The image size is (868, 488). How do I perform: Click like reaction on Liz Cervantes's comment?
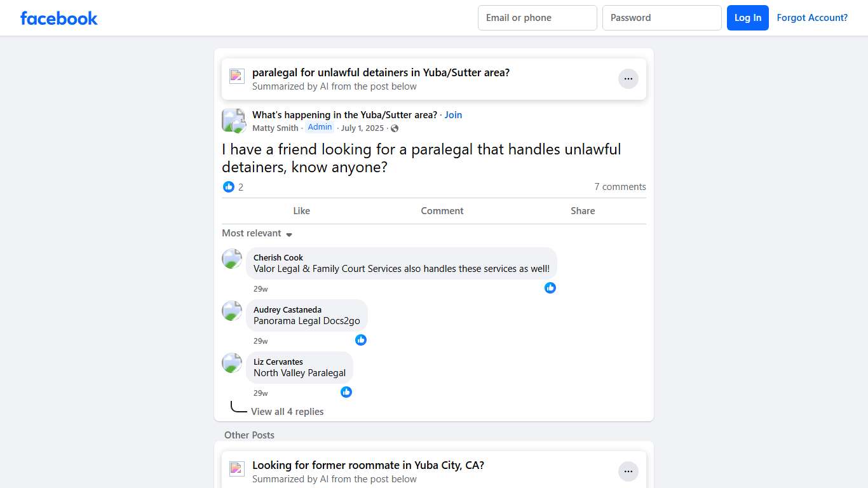346,392
